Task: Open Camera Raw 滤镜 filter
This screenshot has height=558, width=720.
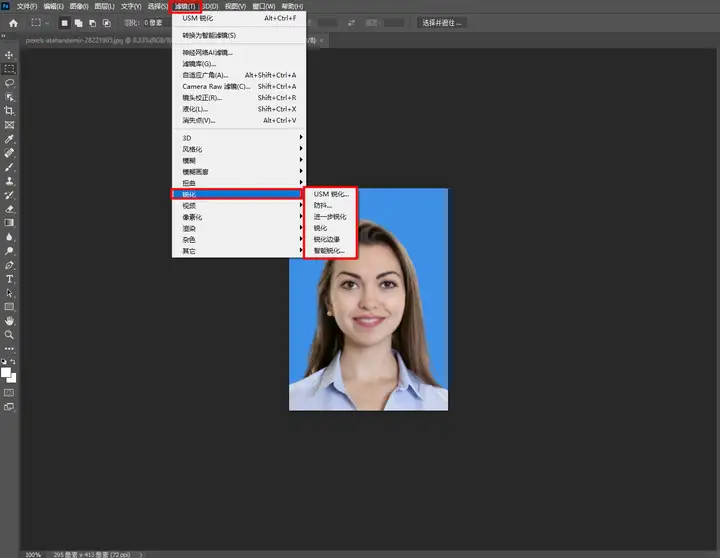Action: (216, 86)
